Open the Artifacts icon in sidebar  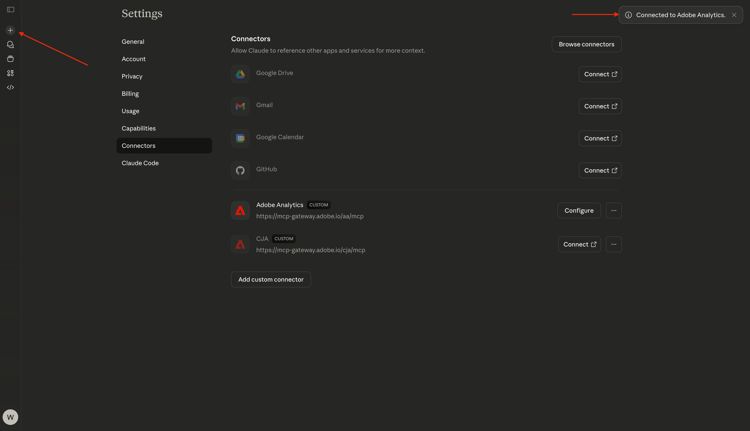(11, 73)
